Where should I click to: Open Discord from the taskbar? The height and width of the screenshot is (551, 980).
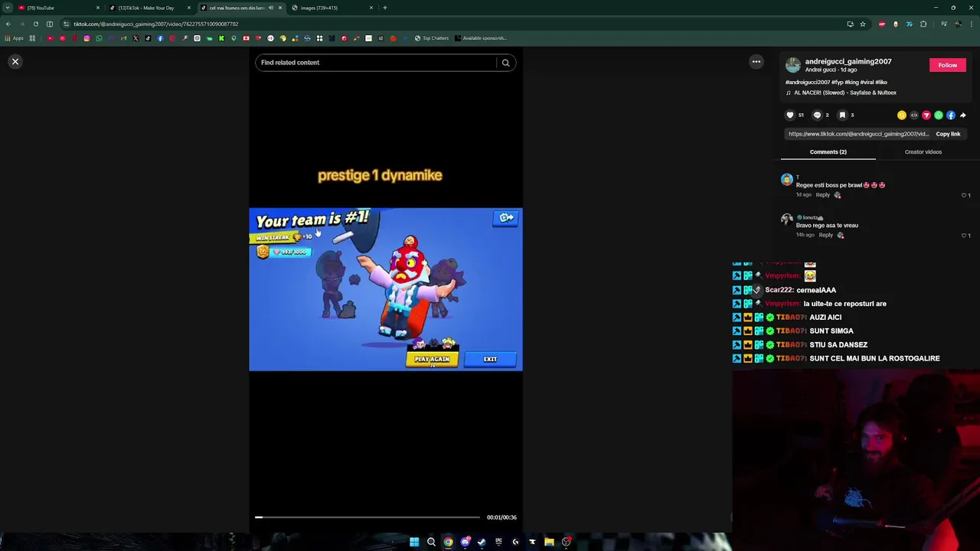click(x=465, y=542)
